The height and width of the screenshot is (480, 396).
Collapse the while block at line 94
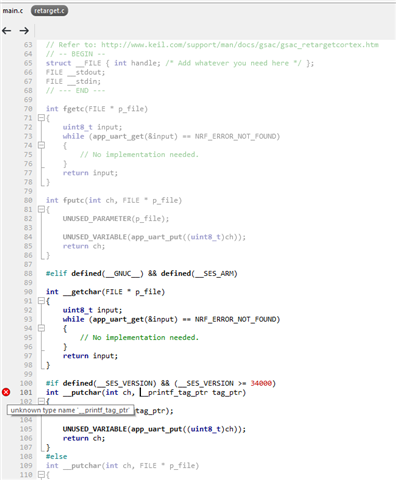pos(41,328)
